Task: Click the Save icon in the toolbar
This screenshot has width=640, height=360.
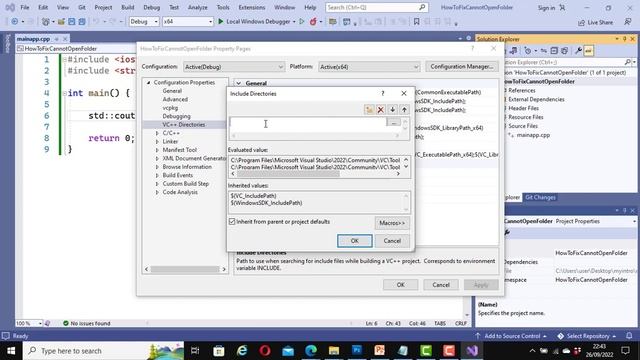Action: pos(71,21)
